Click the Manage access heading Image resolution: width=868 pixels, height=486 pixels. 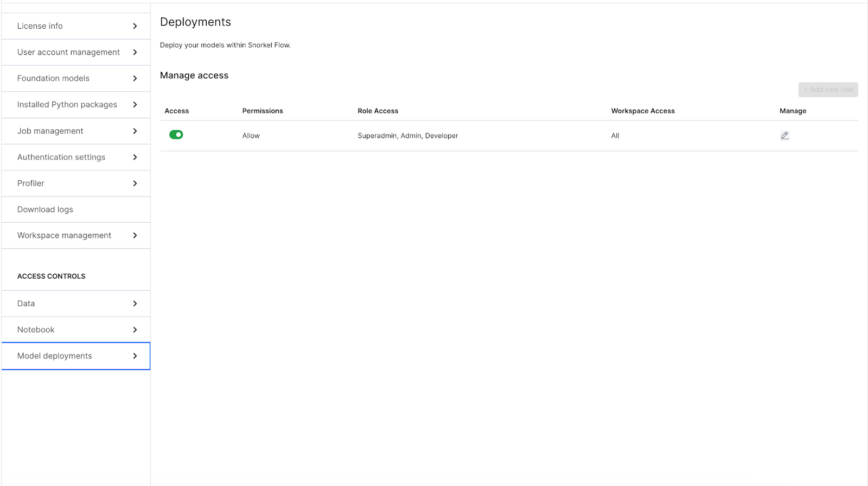194,75
